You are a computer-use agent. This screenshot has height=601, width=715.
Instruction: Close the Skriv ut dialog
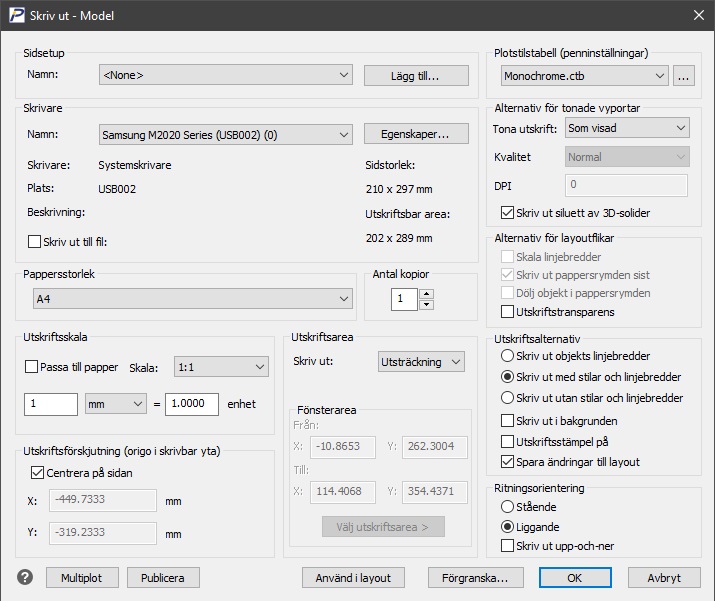(x=699, y=15)
